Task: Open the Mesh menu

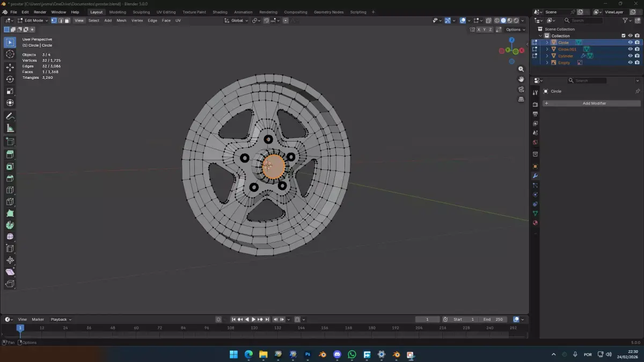Action: [122, 20]
